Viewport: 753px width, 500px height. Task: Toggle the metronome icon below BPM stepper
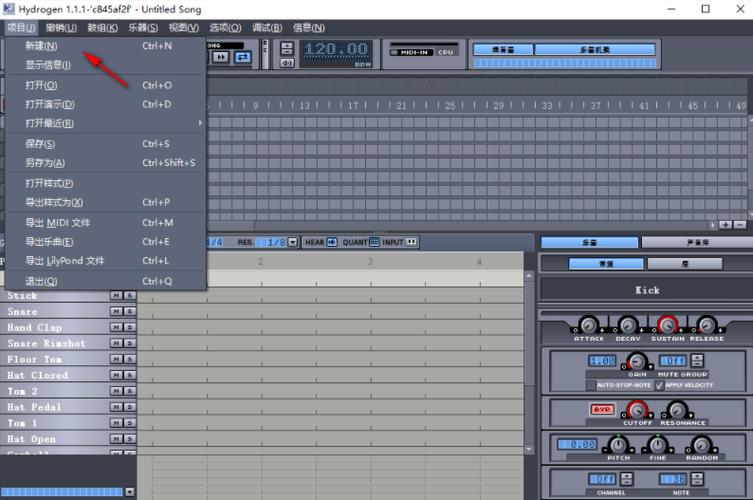pos(287,63)
